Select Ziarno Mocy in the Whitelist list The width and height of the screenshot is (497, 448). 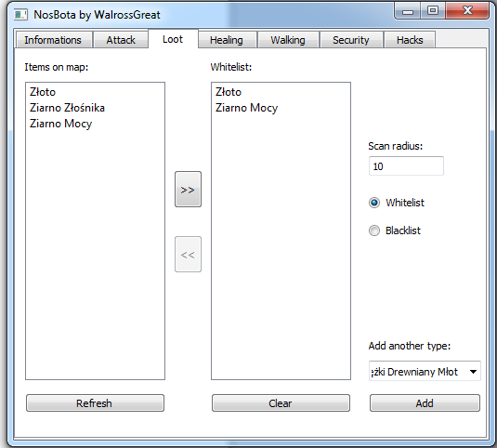pyautogui.click(x=281, y=108)
